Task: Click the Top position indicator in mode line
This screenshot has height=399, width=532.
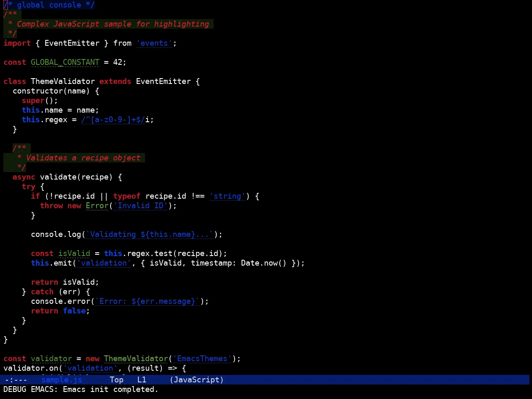Action: 116,379
